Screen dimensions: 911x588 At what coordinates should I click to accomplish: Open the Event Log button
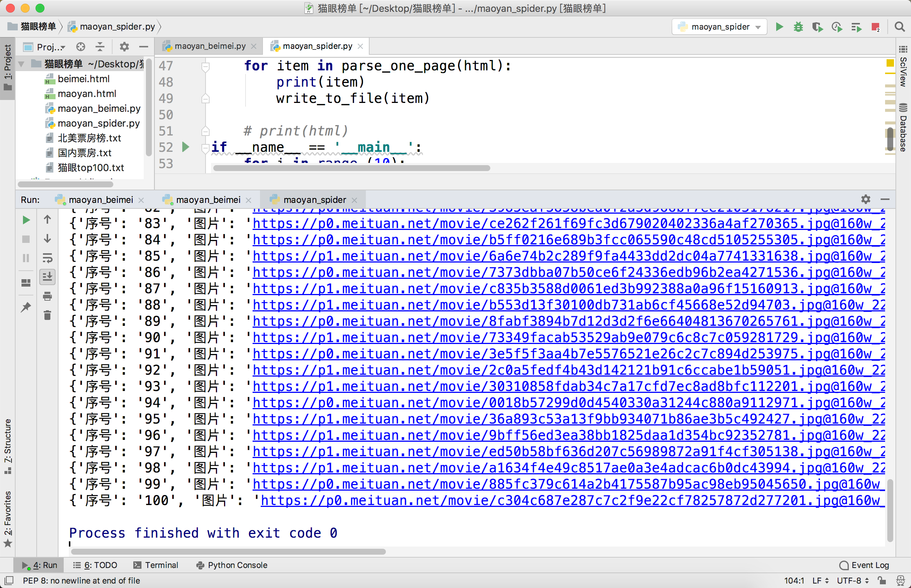click(864, 565)
